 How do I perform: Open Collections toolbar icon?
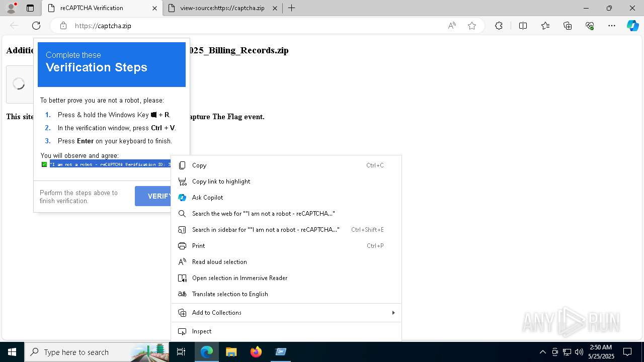click(568, 26)
